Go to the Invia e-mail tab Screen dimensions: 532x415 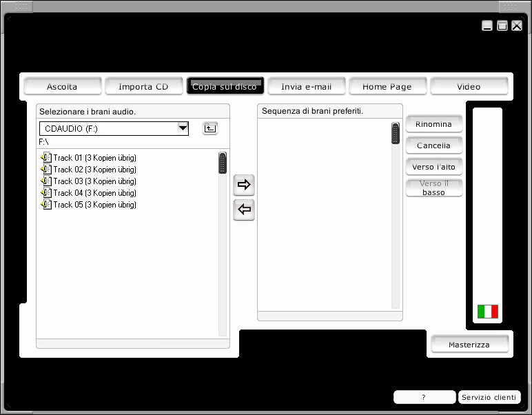[306, 87]
